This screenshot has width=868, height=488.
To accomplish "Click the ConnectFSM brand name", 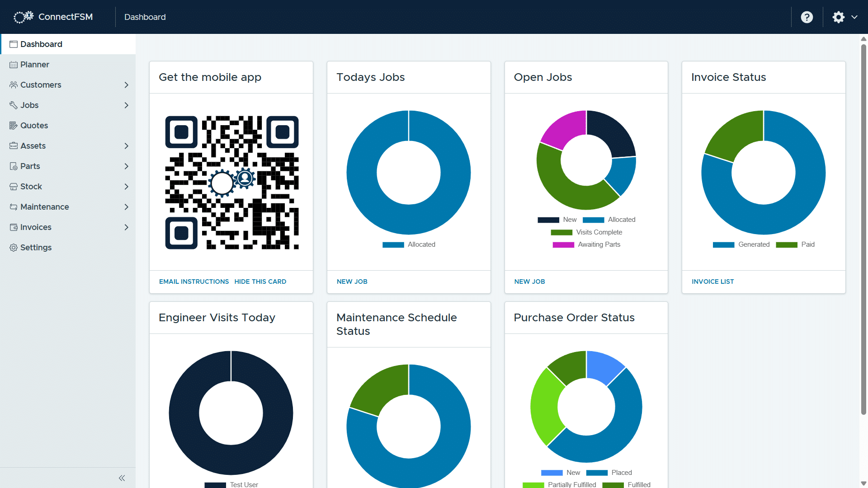I will (66, 17).
